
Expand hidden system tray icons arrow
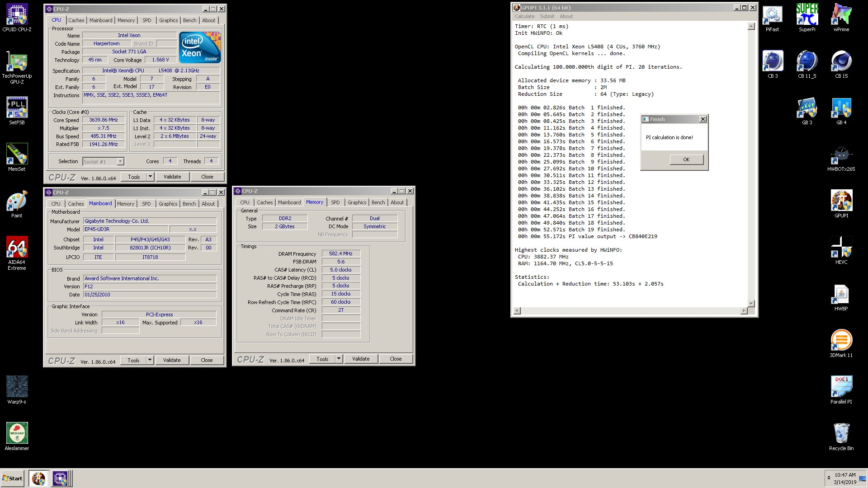tap(829, 478)
